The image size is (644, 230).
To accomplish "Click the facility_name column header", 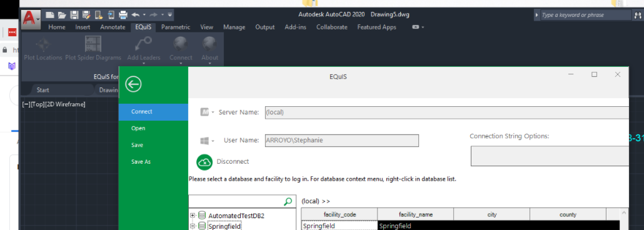I will [416, 214].
